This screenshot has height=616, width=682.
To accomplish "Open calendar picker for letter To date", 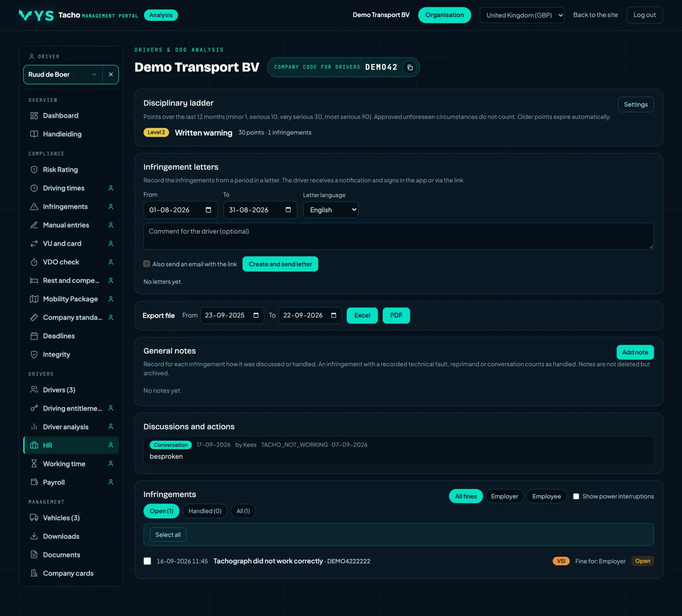I will click(288, 210).
